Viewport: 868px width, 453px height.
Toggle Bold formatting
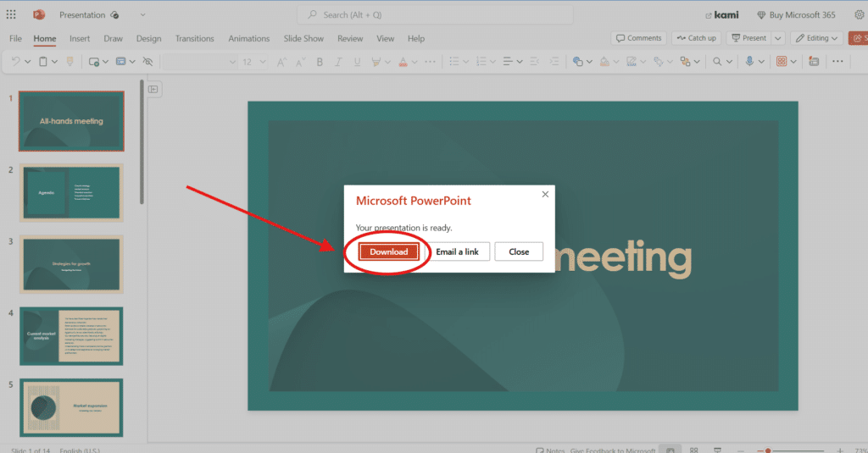320,62
